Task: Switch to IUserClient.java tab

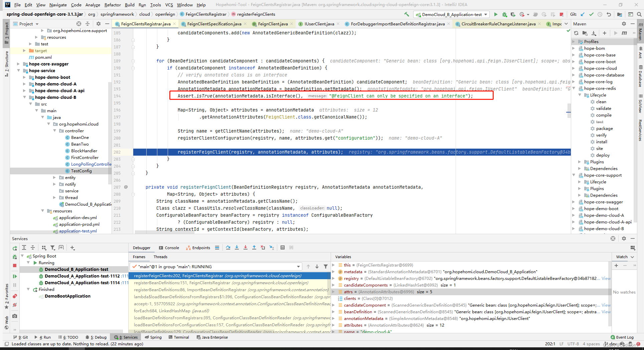Action: pyautogui.click(x=319, y=24)
